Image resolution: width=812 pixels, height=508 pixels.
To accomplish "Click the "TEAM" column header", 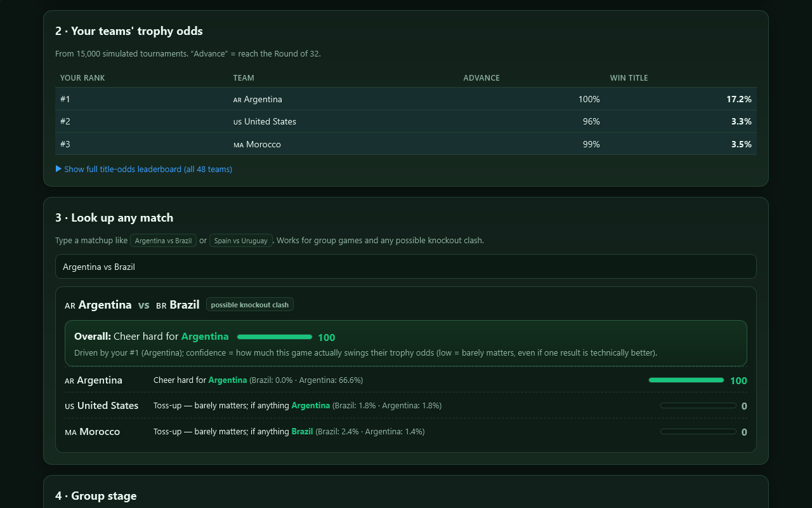I will pyautogui.click(x=244, y=78).
